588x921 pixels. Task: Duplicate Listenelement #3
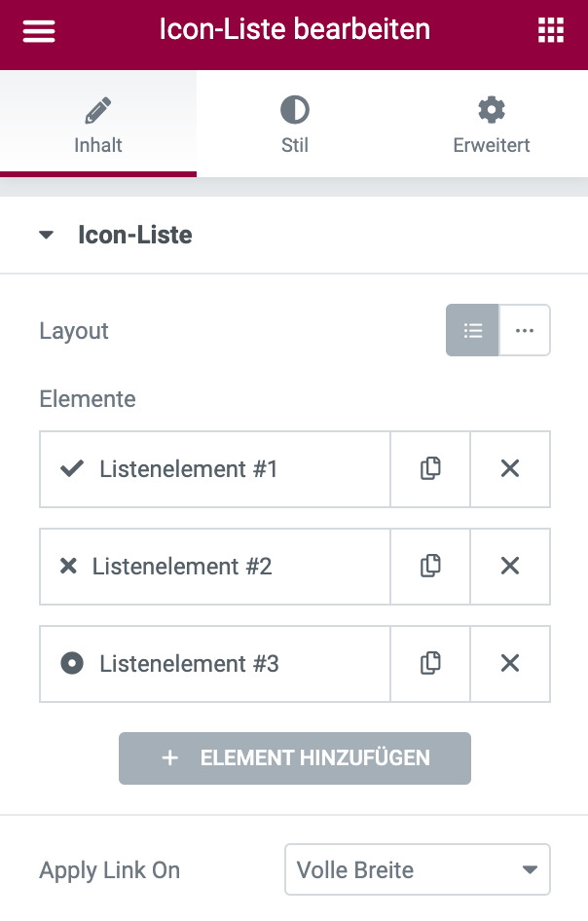tap(430, 664)
